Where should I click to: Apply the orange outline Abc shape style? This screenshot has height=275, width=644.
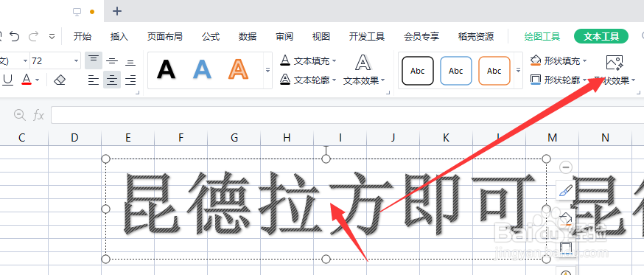pos(494,71)
